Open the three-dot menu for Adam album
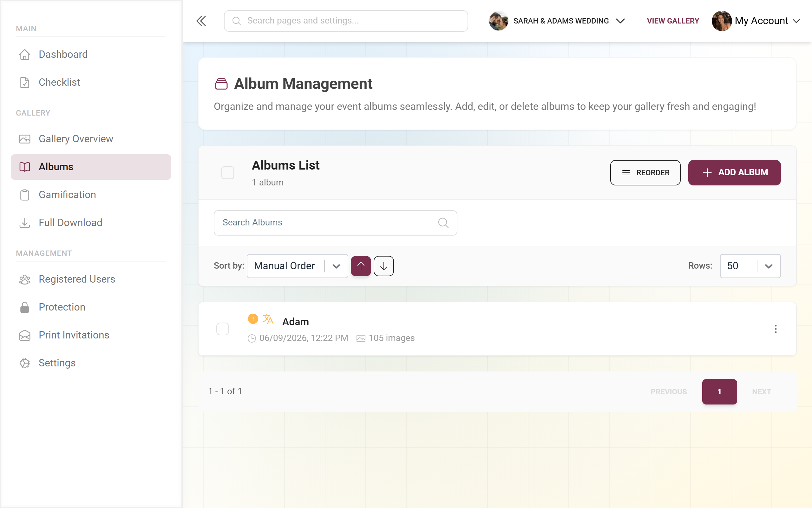 [x=776, y=329]
